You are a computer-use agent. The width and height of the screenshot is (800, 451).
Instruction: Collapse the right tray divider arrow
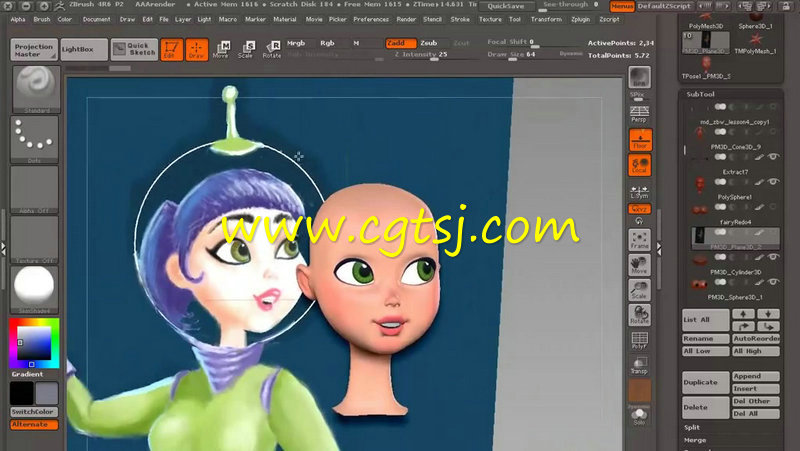(659, 248)
